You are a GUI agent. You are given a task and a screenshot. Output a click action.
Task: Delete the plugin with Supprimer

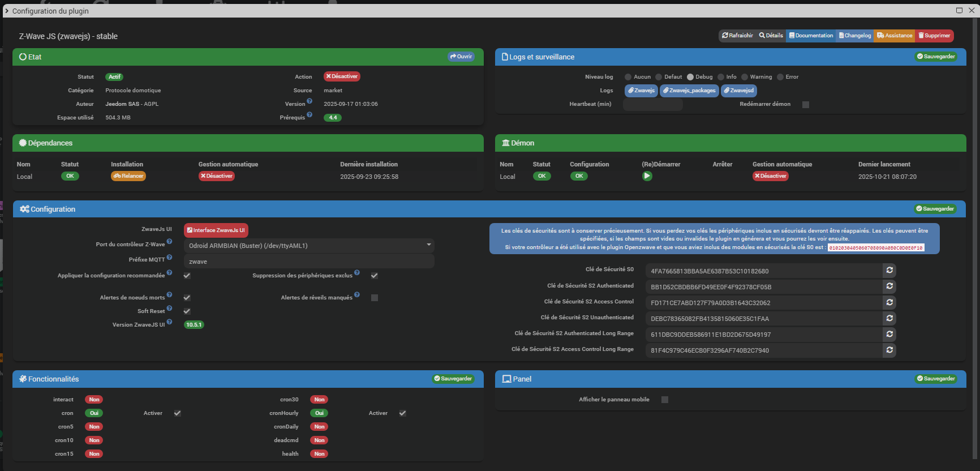(x=934, y=36)
